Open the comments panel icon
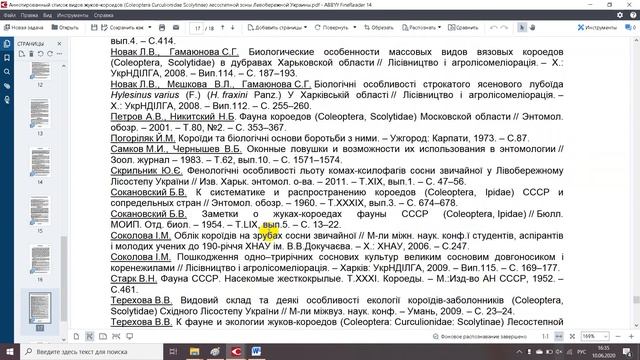The height and width of the screenshot is (360, 640). coord(630,27)
